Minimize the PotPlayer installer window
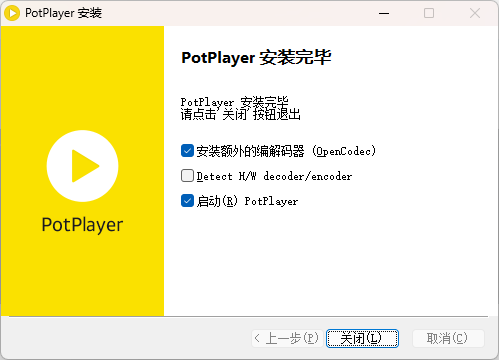The height and width of the screenshot is (360, 499). pos(384,13)
